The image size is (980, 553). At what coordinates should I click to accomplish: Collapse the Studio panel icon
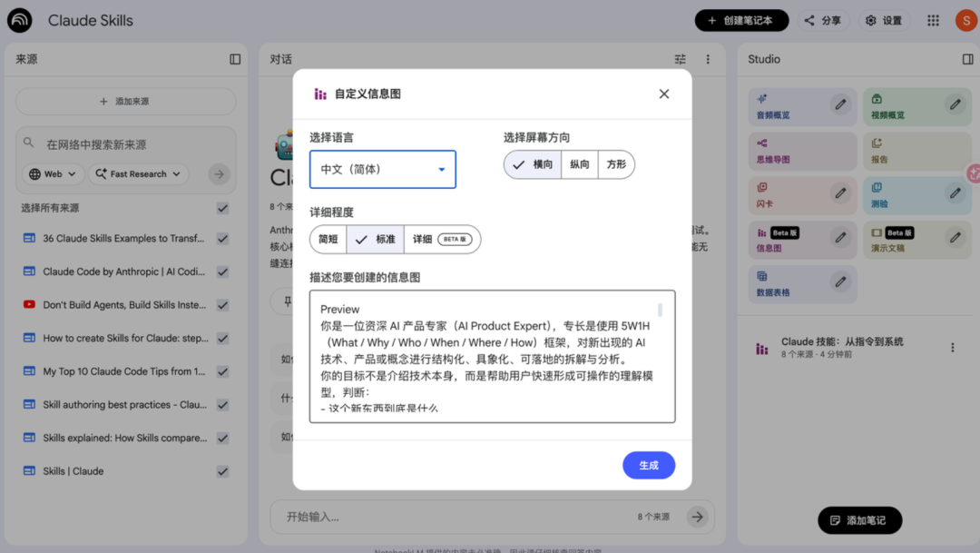(967, 59)
